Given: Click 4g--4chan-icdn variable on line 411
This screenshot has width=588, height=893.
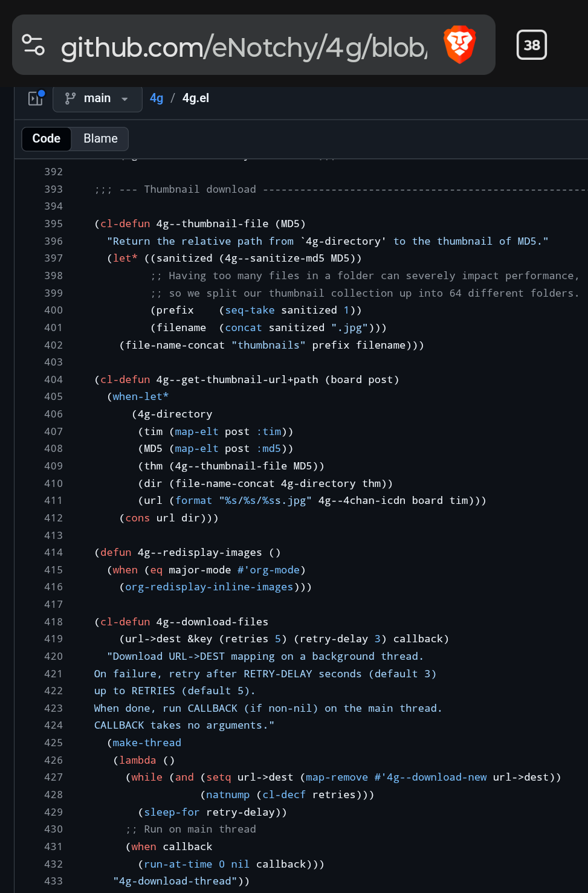Looking at the screenshot, I should [362, 500].
